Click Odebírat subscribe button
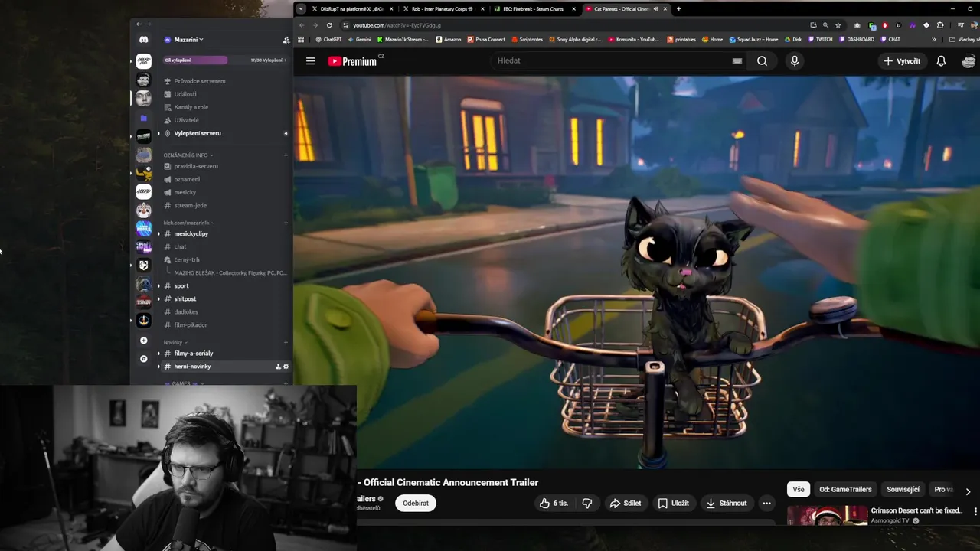Viewport: 980px width, 551px height. coord(416,503)
